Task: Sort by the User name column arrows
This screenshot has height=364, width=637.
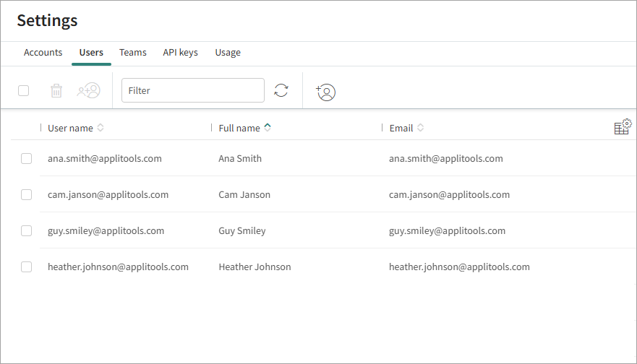Action: coord(101,128)
